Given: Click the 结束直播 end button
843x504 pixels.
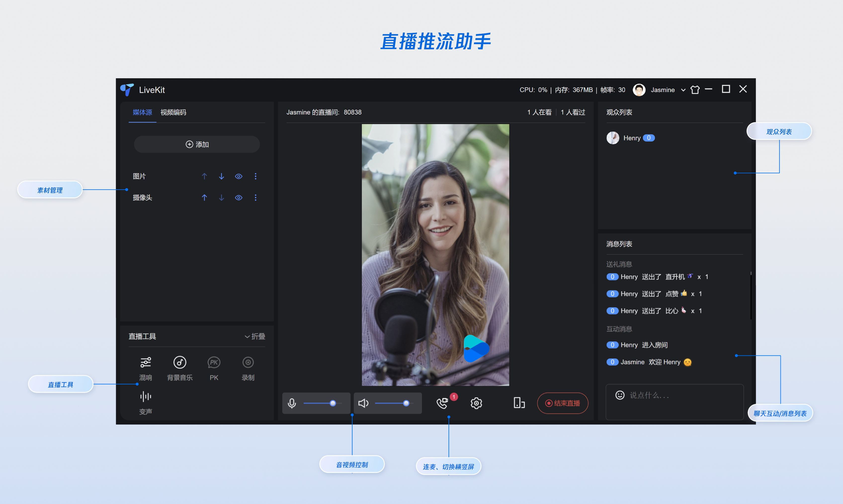Looking at the screenshot, I should pyautogui.click(x=563, y=403).
